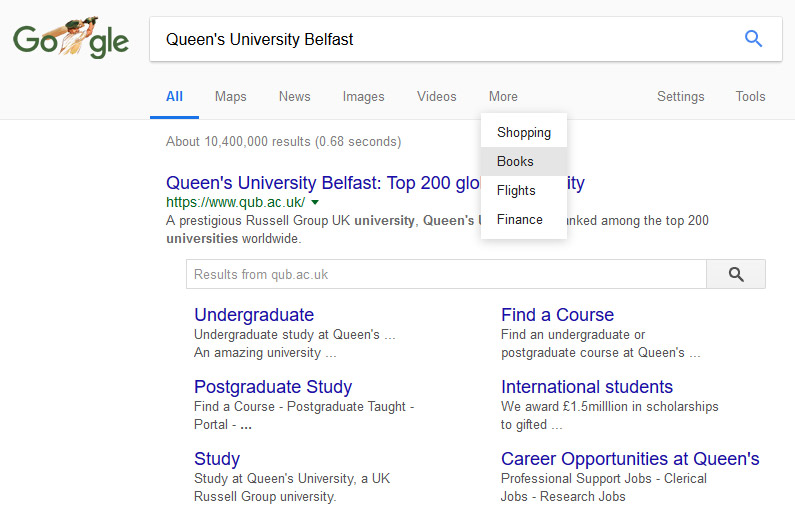
Task: Open Career Opportunities at Queen's sitelink
Action: click(x=630, y=459)
